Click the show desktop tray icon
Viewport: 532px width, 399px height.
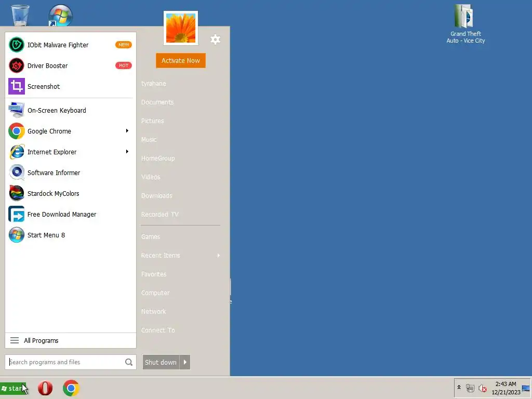(x=526, y=388)
